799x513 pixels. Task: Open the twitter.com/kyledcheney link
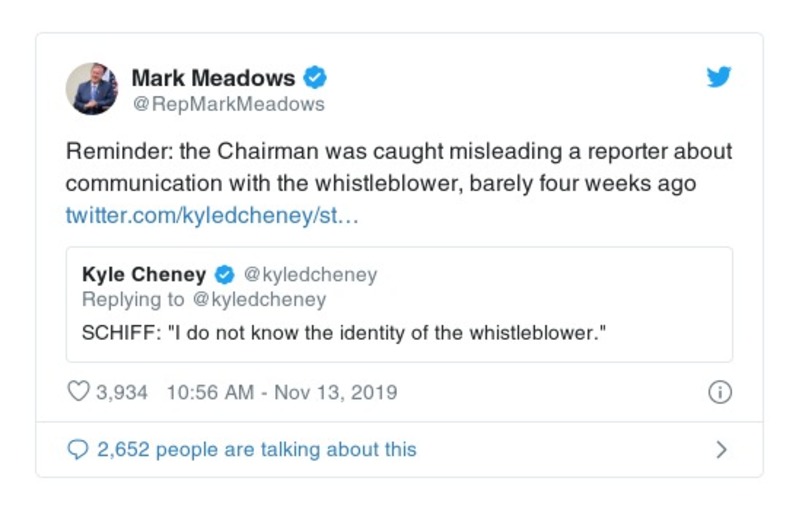click(x=211, y=216)
